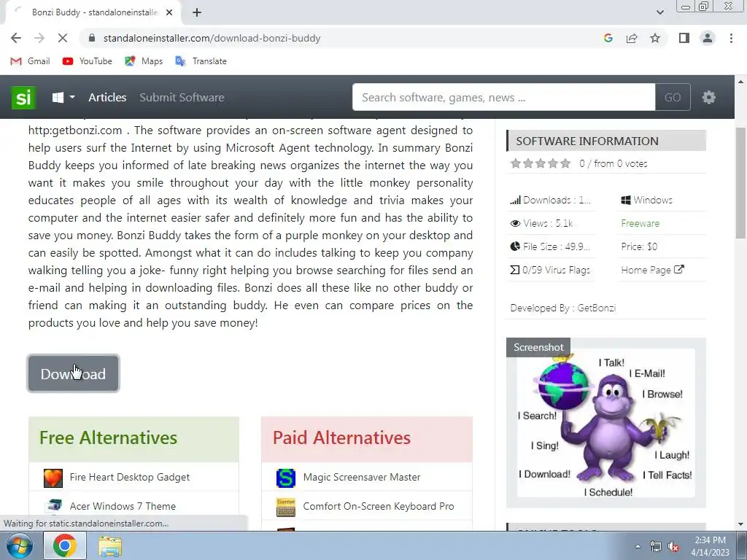
Task: Click the Windows platform label in software info
Action: (x=647, y=200)
